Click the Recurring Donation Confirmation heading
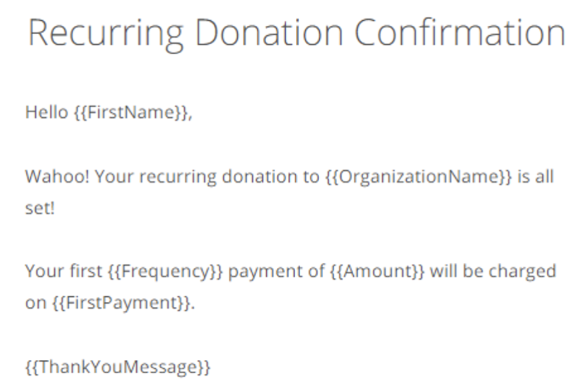 (x=296, y=34)
